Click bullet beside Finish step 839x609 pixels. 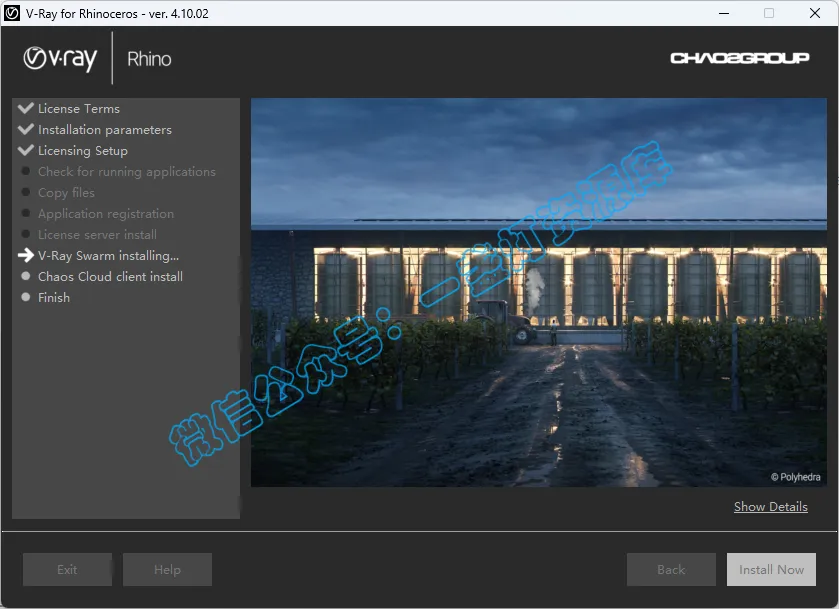pos(26,297)
